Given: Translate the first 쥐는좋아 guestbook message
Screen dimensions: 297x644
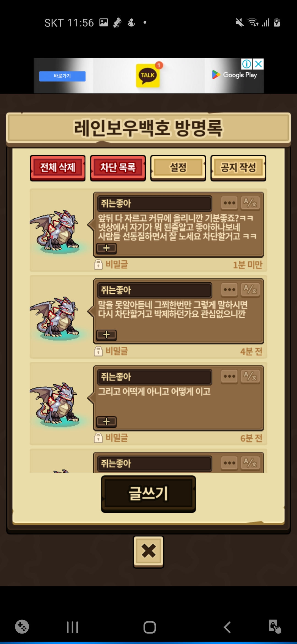Looking at the screenshot, I should 250,203.
